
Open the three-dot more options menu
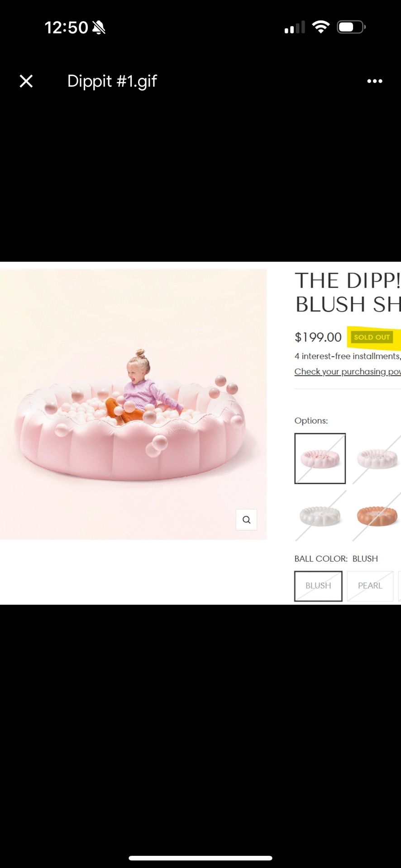click(375, 81)
